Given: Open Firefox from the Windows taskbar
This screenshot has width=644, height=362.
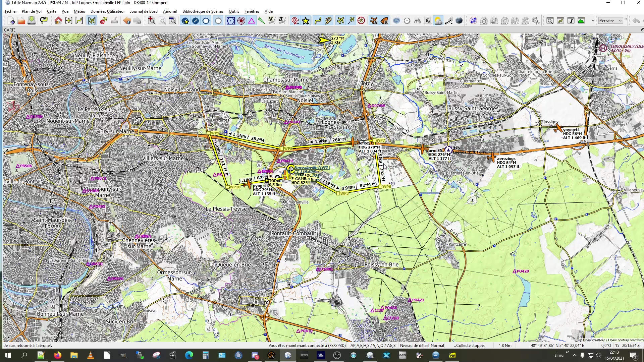Looking at the screenshot, I should (x=57, y=355).
